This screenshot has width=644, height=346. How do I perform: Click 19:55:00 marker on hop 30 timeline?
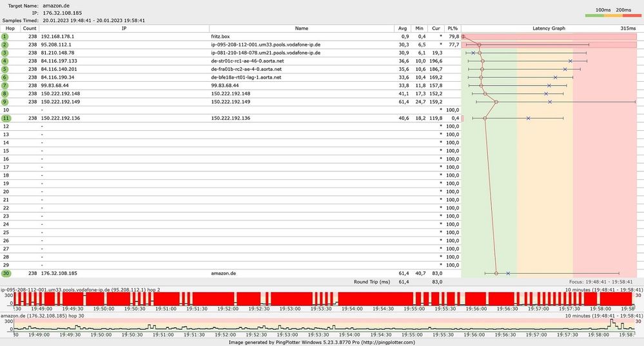click(413, 335)
